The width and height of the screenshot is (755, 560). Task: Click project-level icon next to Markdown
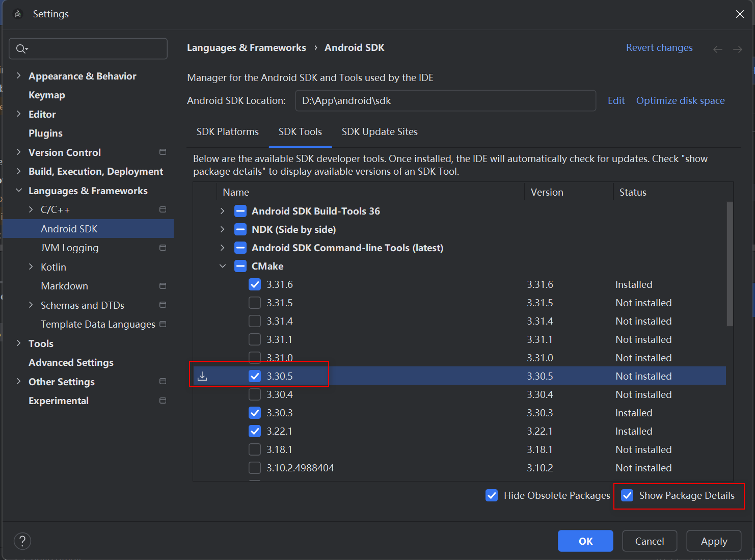[163, 286]
